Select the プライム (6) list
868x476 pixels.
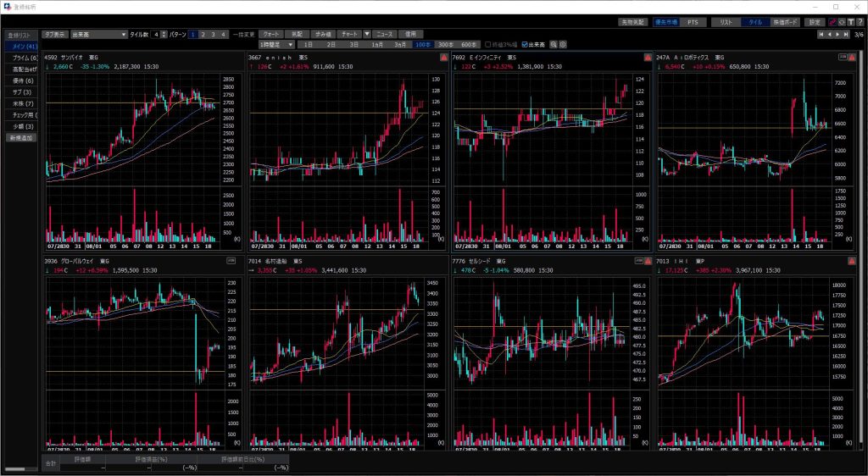[x=21, y=58]
